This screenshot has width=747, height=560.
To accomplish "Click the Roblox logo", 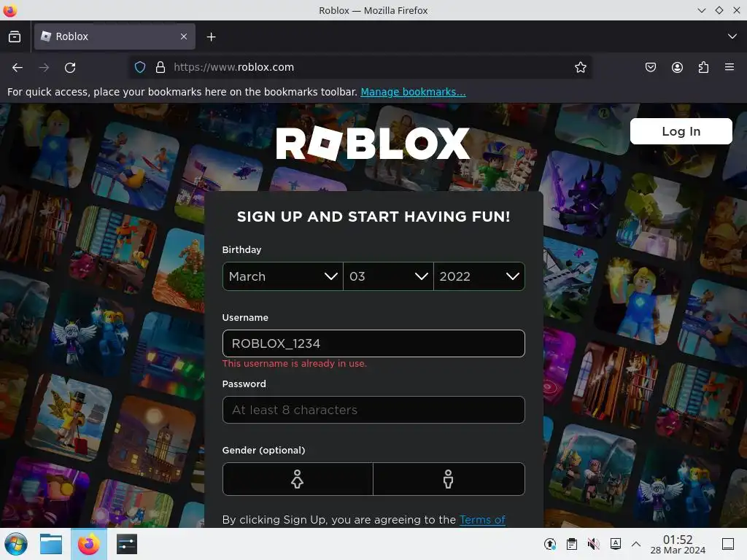I will (x=373, y=144).
